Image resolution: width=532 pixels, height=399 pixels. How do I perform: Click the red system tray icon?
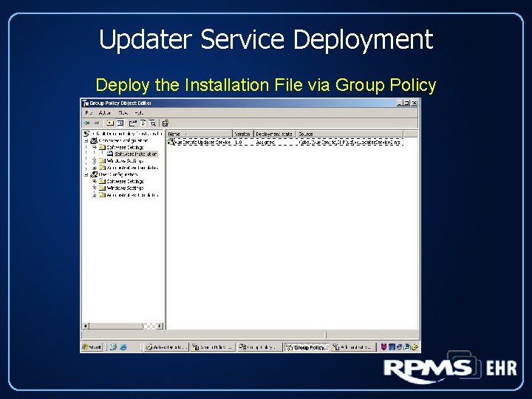(383, 347)
